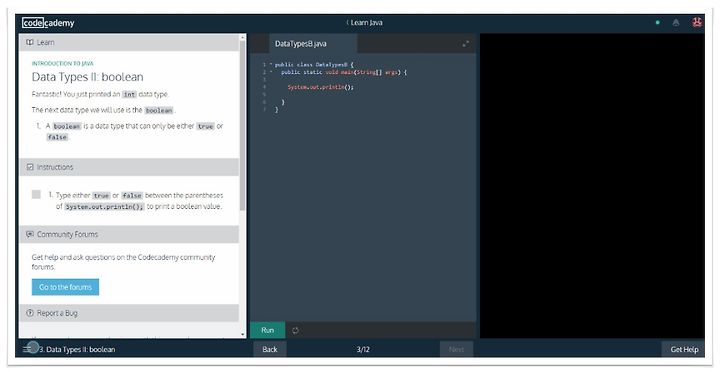
Task: Click the instructions panel scrollbar thumb
Action: 243,126
